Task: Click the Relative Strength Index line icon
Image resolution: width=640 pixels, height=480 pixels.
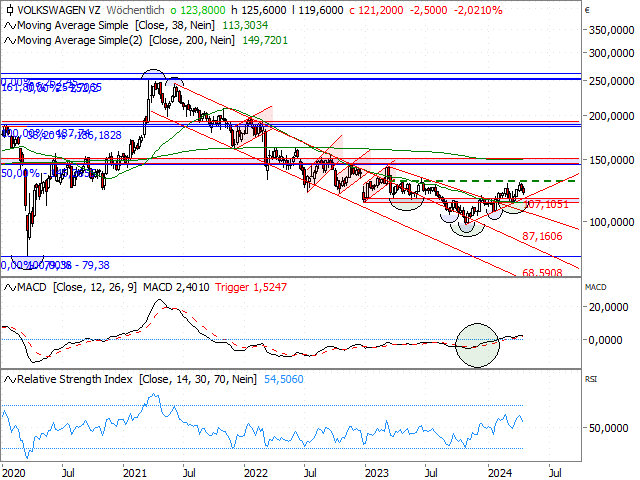Action: 10,380
